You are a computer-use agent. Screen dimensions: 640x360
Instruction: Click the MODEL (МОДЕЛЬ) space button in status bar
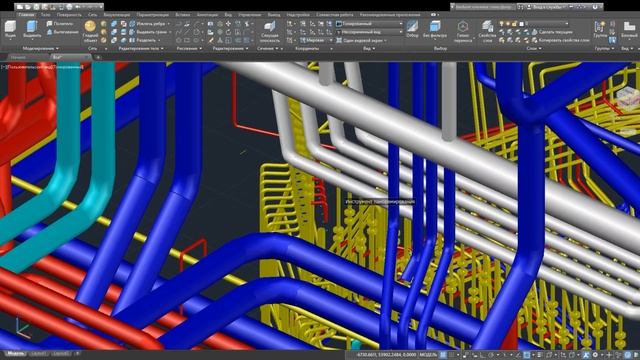(x=428, y=355)
